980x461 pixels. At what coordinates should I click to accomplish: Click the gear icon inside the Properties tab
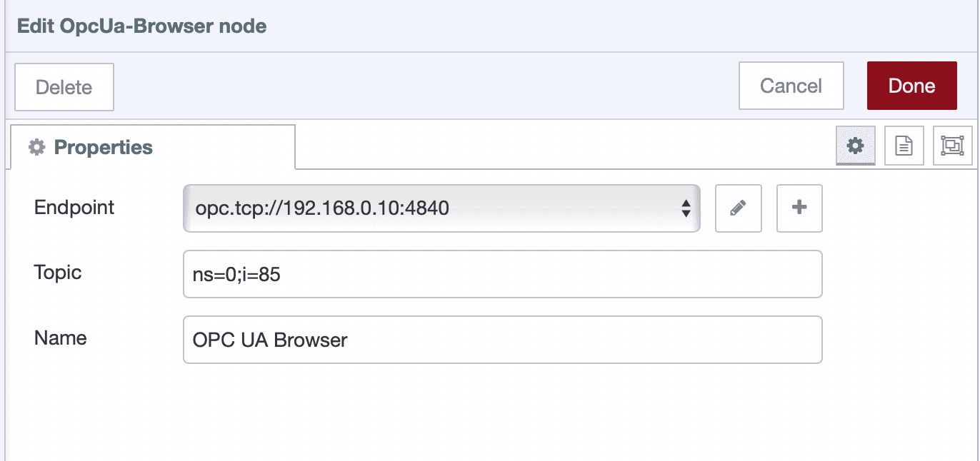coord(36,147)
